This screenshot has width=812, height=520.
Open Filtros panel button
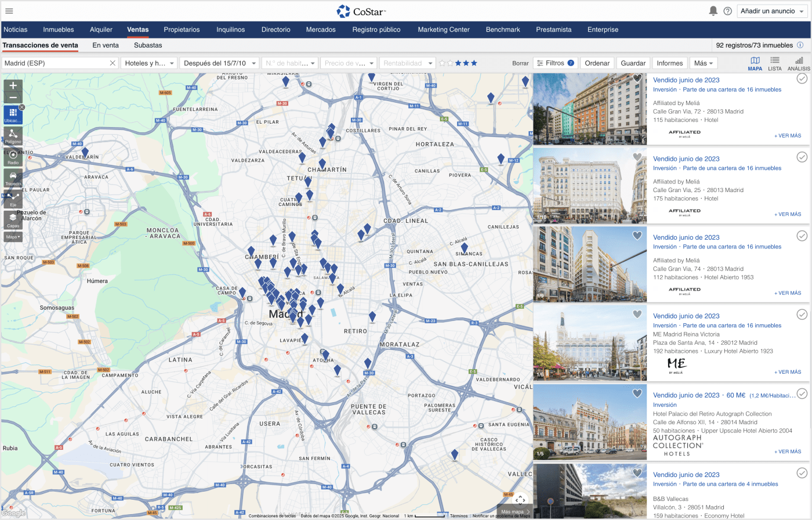tap(554, 63)
